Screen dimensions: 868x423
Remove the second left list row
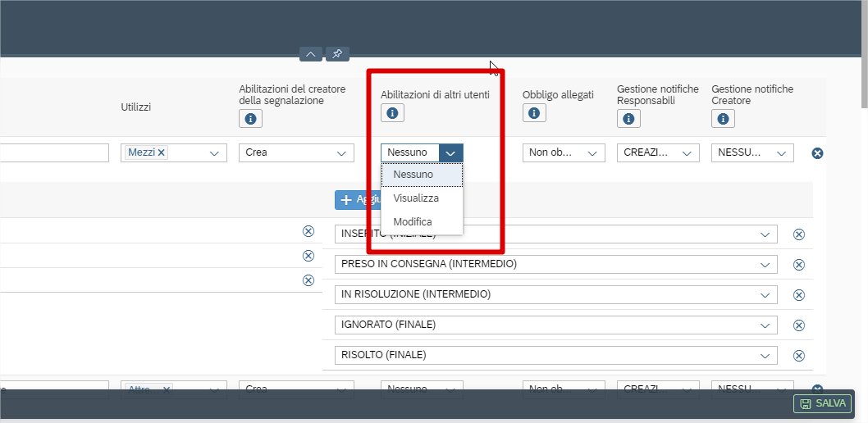(x=308, y=256)
